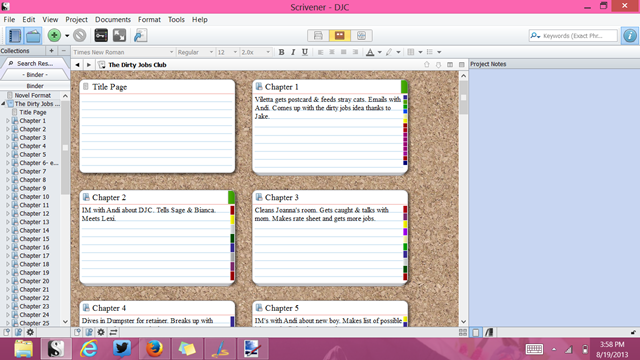Open the Edit menu
Viewport: 640px width, 360px height.
coord(29,20)
